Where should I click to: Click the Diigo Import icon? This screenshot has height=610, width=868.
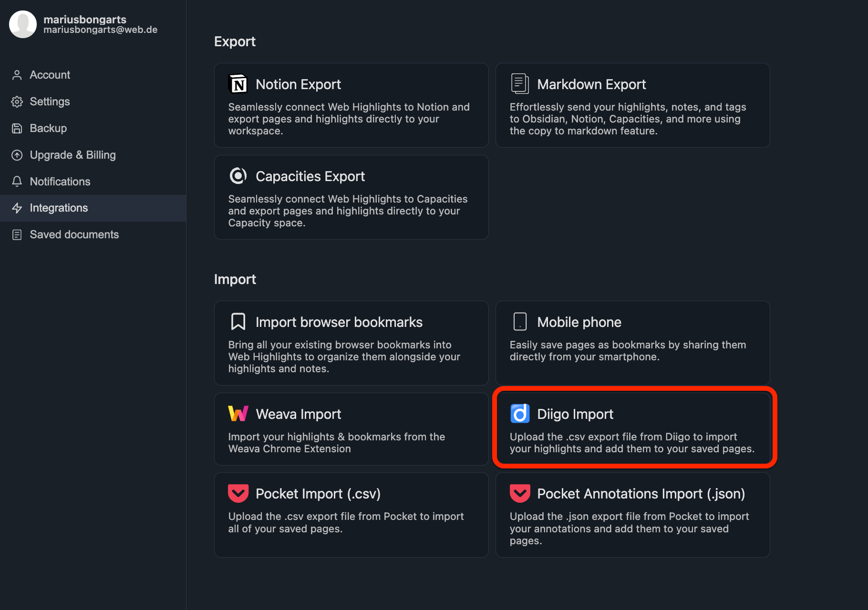point(520,414)
